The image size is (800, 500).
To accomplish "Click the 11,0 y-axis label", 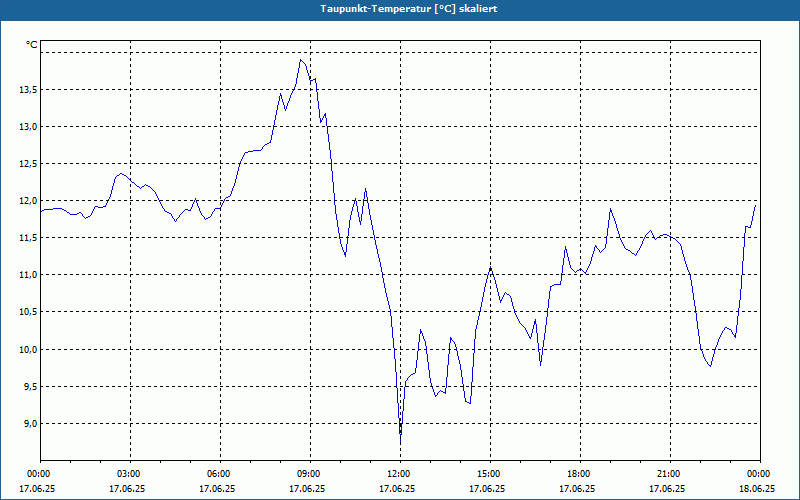I will (28, 275).
